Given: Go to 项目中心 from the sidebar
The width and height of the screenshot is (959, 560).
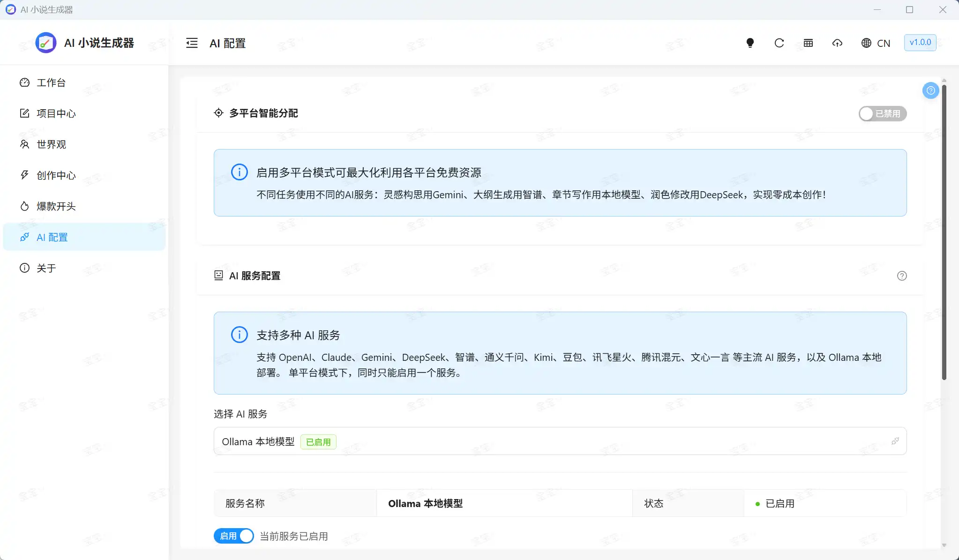Looking at the screenshot, I should pos(56,113).
